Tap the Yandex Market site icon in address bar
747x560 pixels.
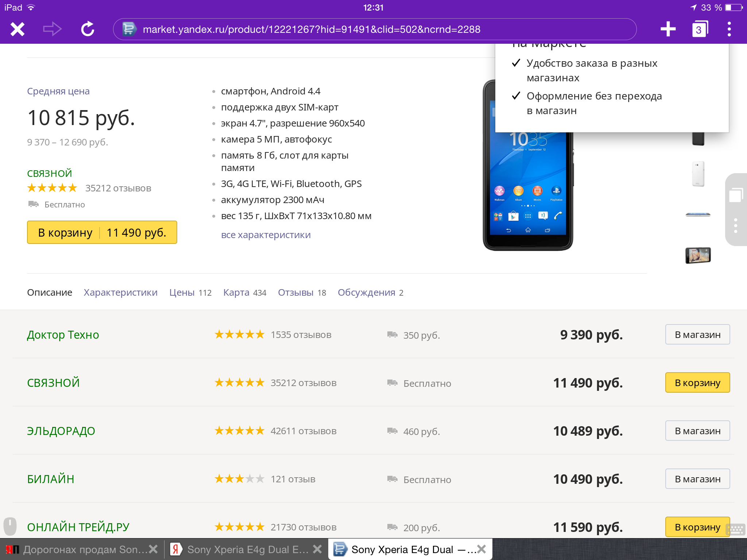pos(129,29)
